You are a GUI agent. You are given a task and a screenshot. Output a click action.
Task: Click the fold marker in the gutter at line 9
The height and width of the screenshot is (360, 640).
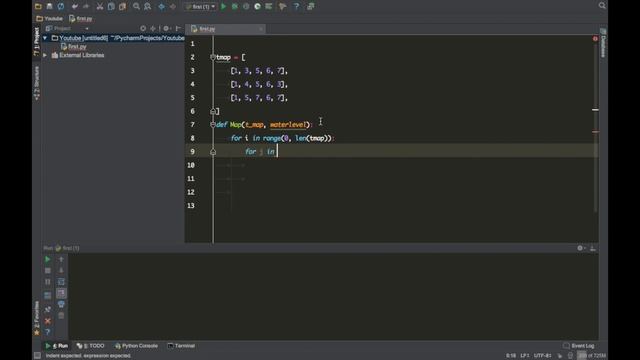pos(213,152)
